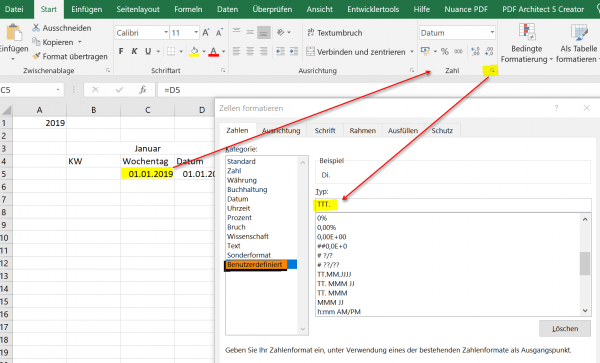Viewport: 600px width, 363px height.
Task: Select cell C5 with 01.01.2019
Action: pyautogui.click(x=148, y=174)
